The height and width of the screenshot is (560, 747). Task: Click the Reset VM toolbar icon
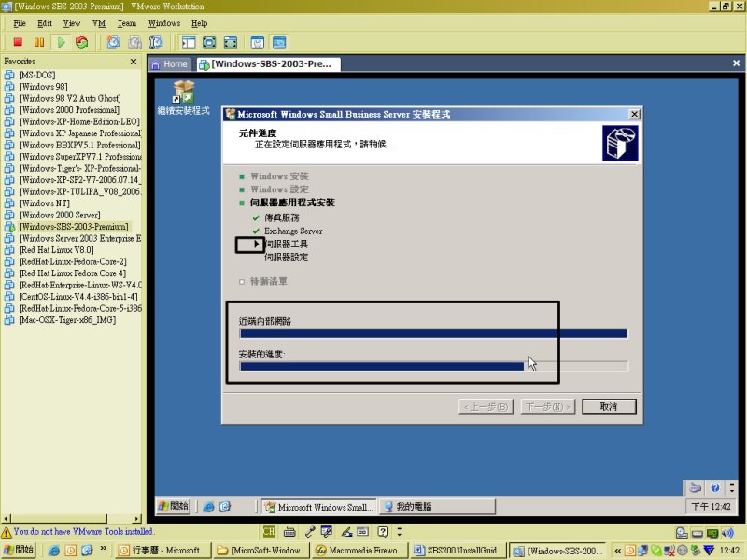click(82, 42)
